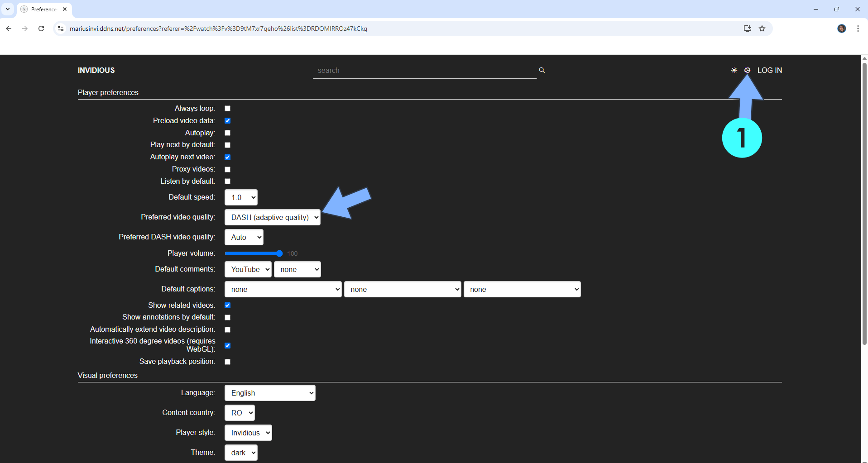Click the search magnifier icon
Image resolution: width=868 pixels, height=463 pixels.
point(542,70)
